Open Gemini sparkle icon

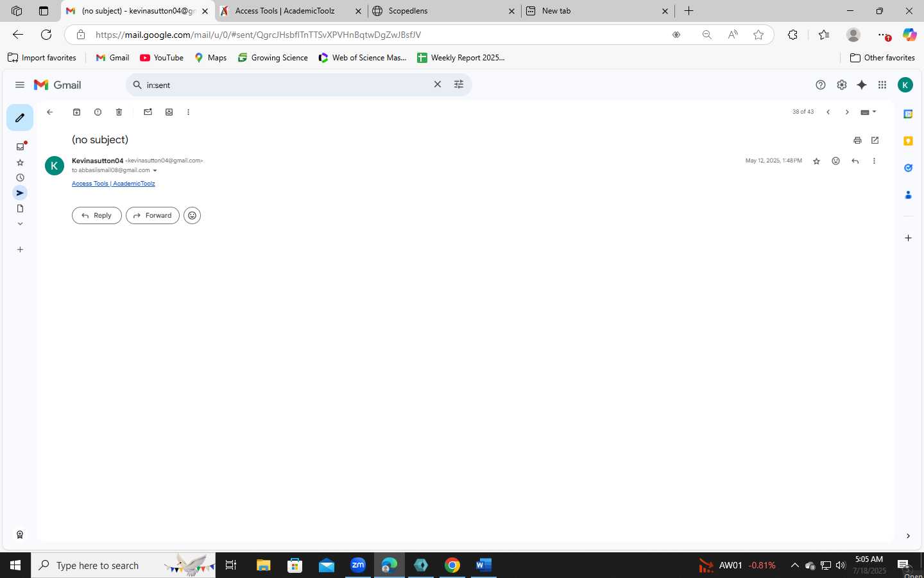pos(862,85)
